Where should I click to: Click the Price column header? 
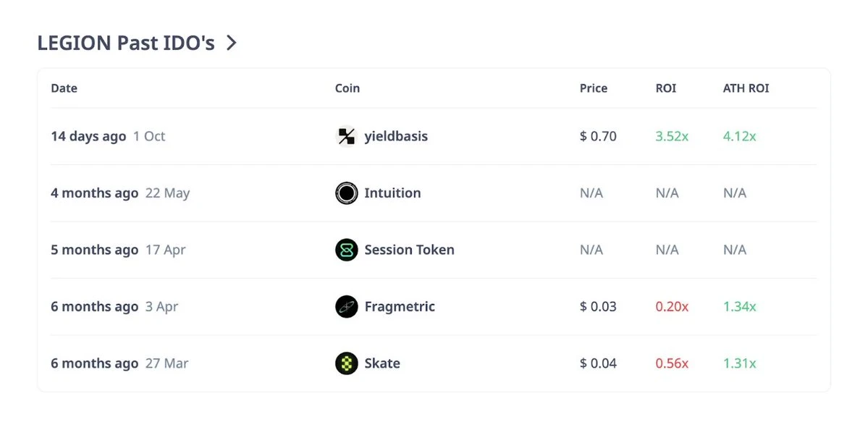coord(593,88)
